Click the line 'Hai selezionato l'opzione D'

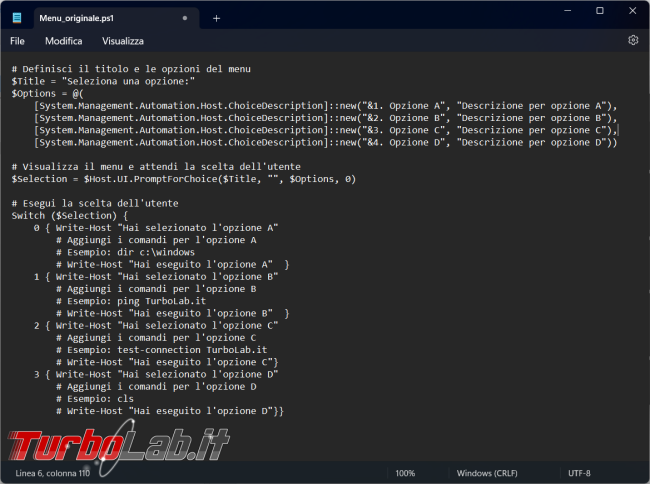[156, 375]
